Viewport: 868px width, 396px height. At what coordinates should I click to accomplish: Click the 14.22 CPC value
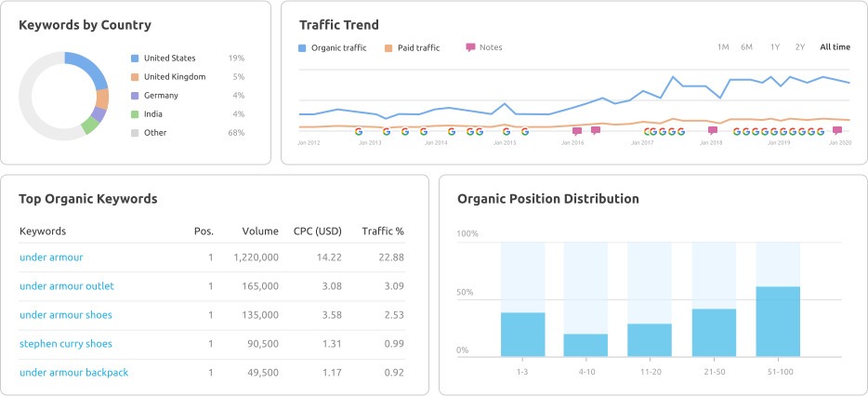pos(331,257)
